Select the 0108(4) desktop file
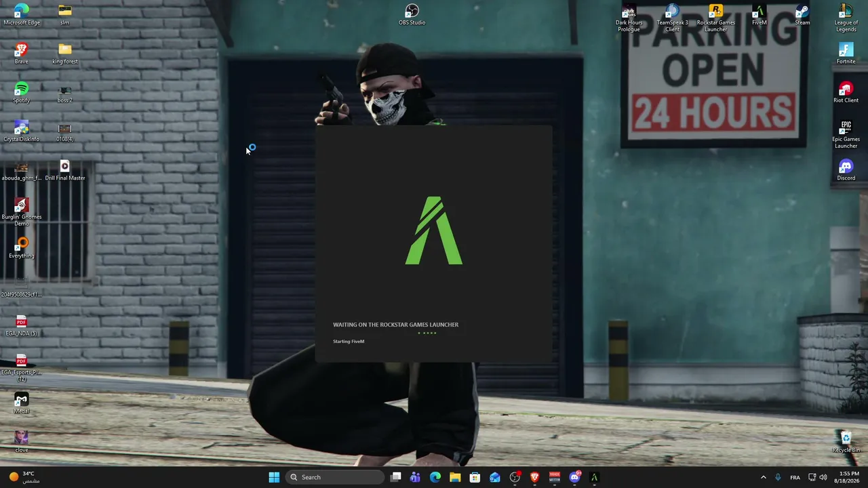The width and height of the screenshot is (868, 488). [65, 131]
